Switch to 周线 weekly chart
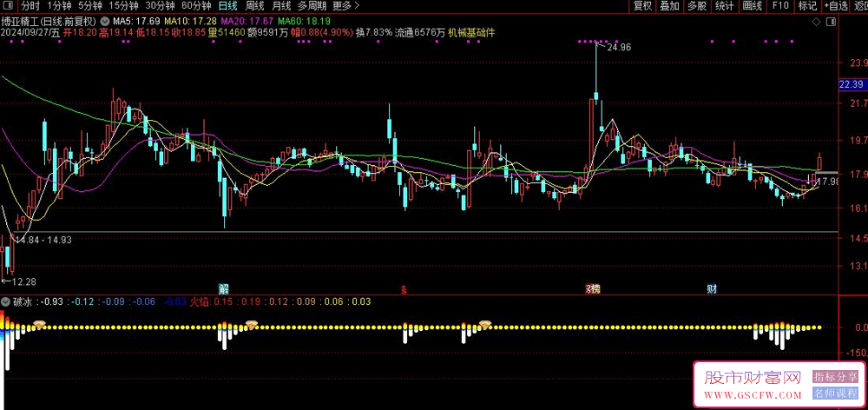The image size is (868, 410). click(x=254, y=6)
